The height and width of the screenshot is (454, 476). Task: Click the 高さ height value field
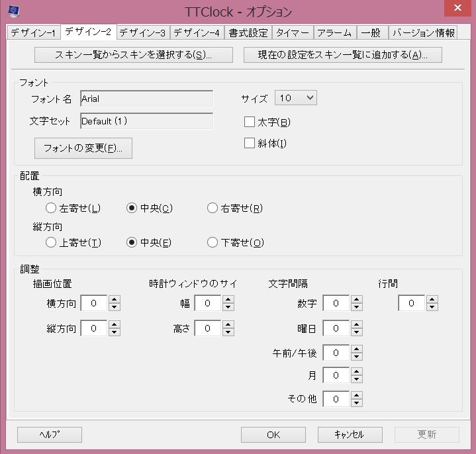[x=208, y=328]
